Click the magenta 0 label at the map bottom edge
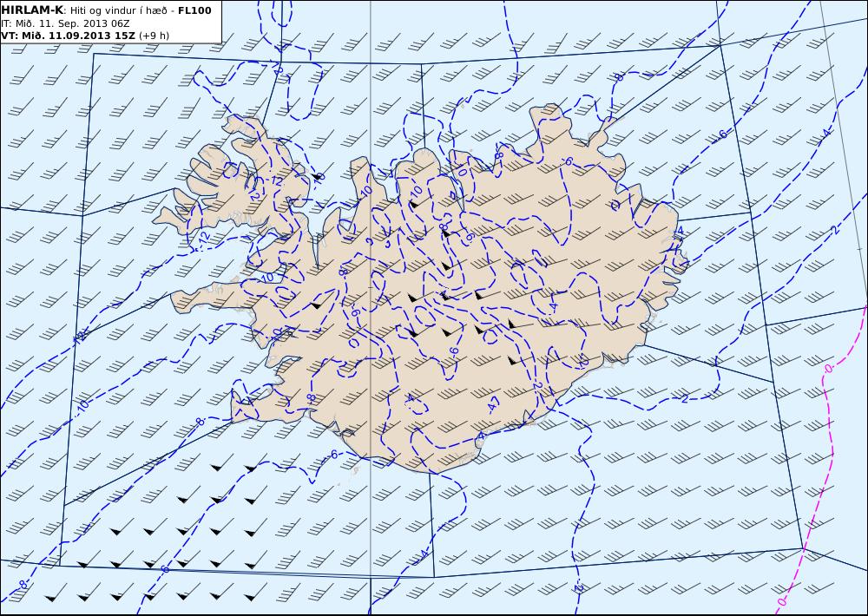 coord(782,601)
